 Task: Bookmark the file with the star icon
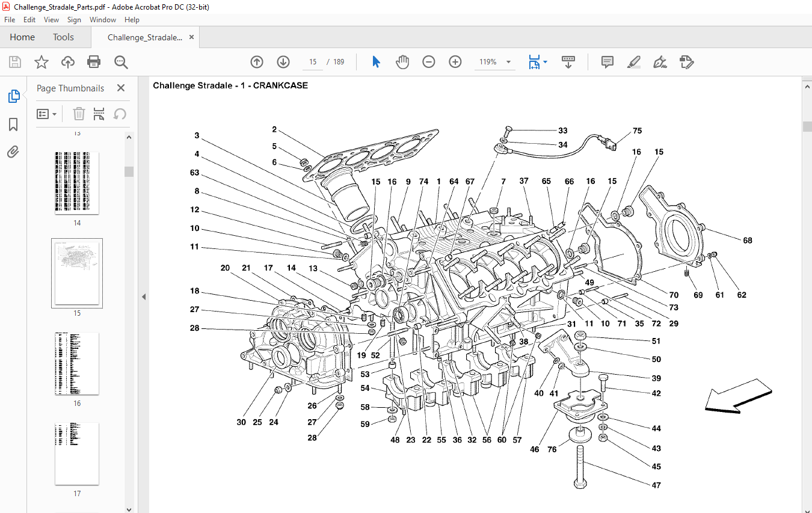point(41,62)
